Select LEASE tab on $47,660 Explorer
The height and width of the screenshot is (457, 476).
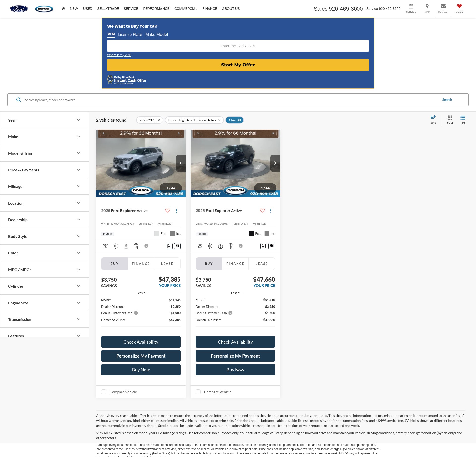(x=262, y=264)
